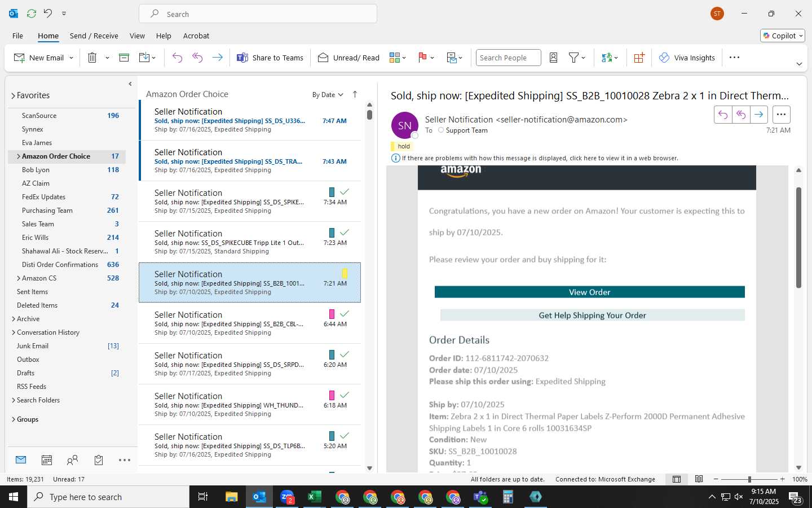The height and width of the screenshot is (508, 812).
Task: Click the Rules icon in ribbon
Action: pos(452,58)
